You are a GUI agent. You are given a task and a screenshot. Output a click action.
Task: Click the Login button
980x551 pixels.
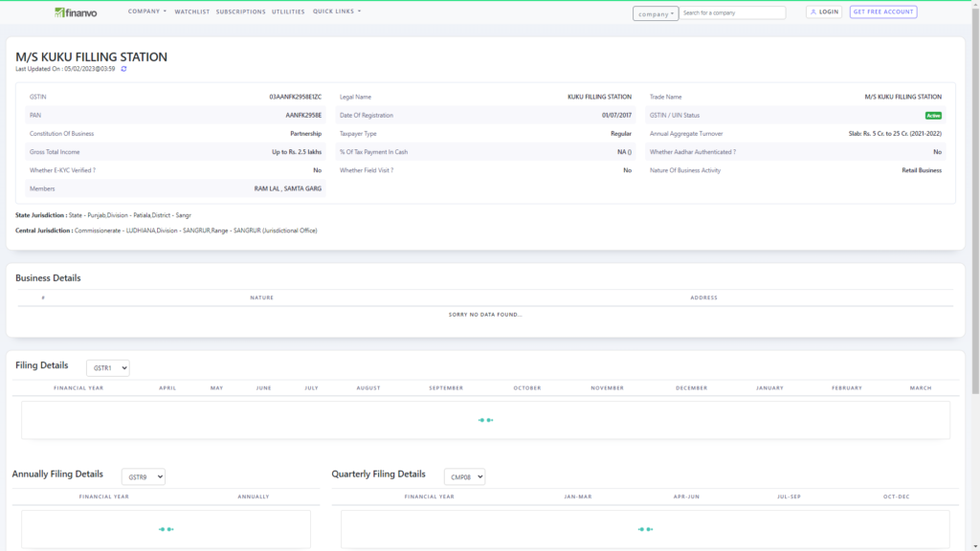(824, 11)
